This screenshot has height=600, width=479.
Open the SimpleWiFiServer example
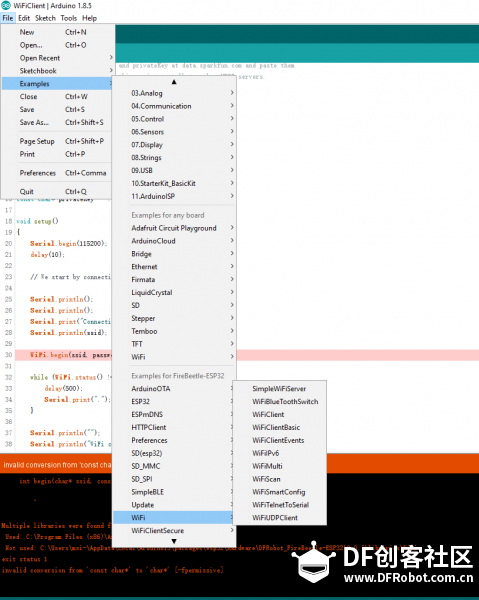[280, 389]
